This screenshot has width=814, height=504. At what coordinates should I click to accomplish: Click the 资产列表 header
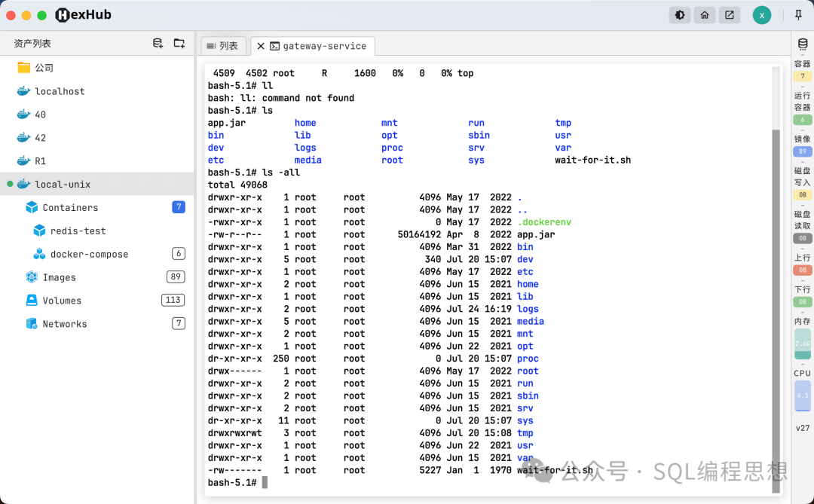tap(32, 44)
